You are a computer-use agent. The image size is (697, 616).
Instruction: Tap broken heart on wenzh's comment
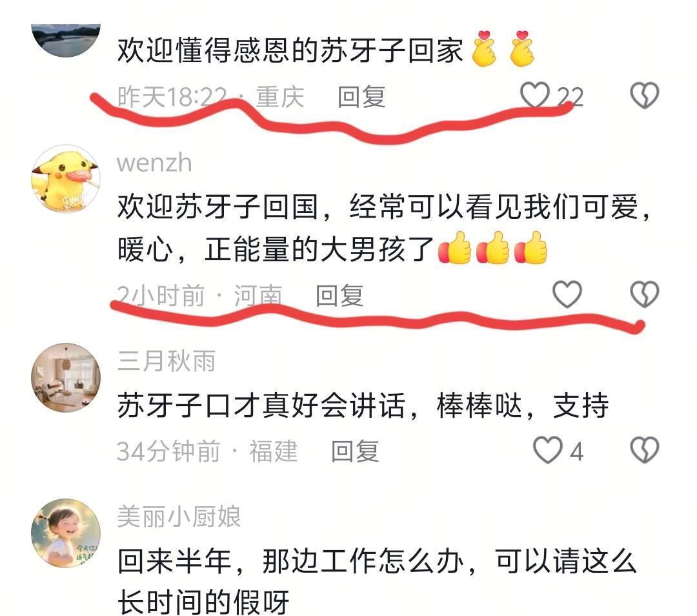coord(645,294)
